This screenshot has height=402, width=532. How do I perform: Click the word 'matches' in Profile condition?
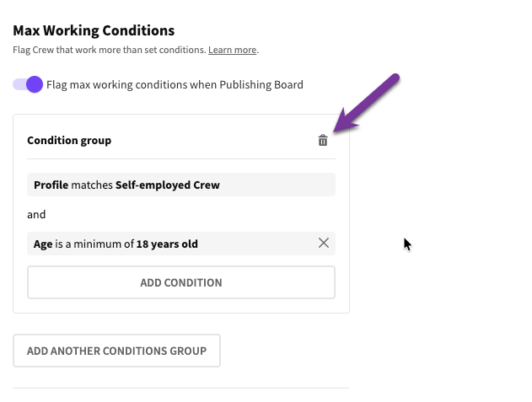[x=91, y=185]
